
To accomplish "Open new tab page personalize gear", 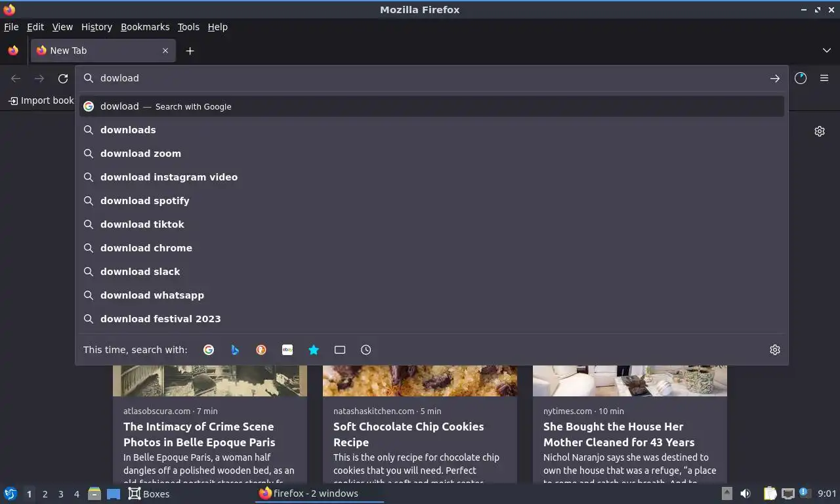I will 820,131.
